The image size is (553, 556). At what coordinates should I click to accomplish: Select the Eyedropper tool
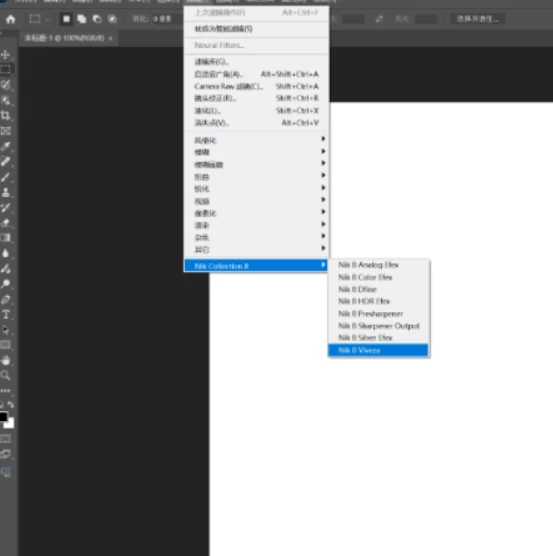point(6,146)
